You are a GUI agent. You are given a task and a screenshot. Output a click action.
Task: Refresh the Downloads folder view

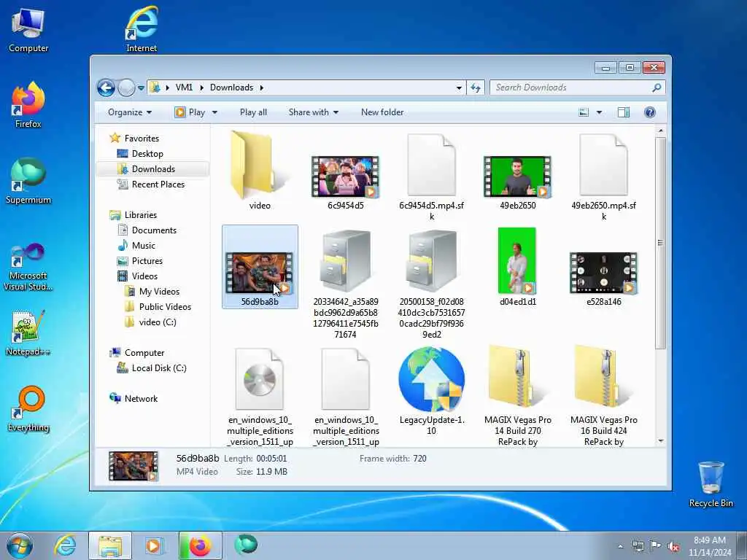tap(476, 87)
